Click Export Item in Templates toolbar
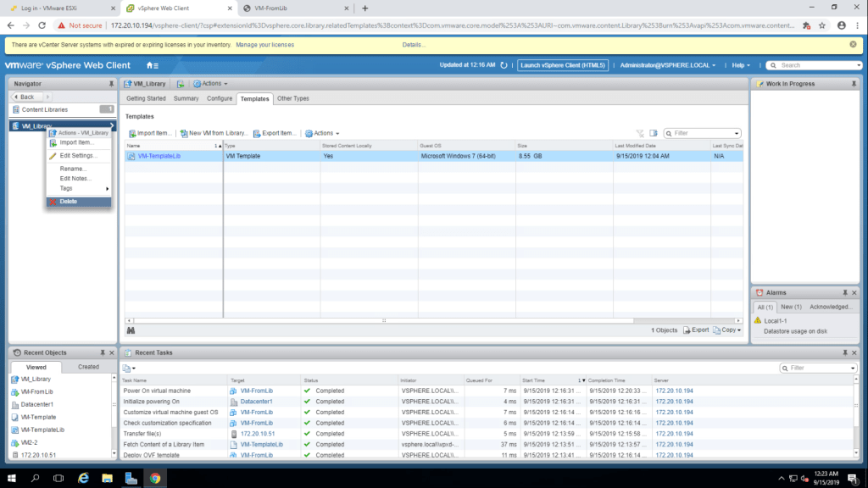 pyautogui.click(x=275, y=133)
